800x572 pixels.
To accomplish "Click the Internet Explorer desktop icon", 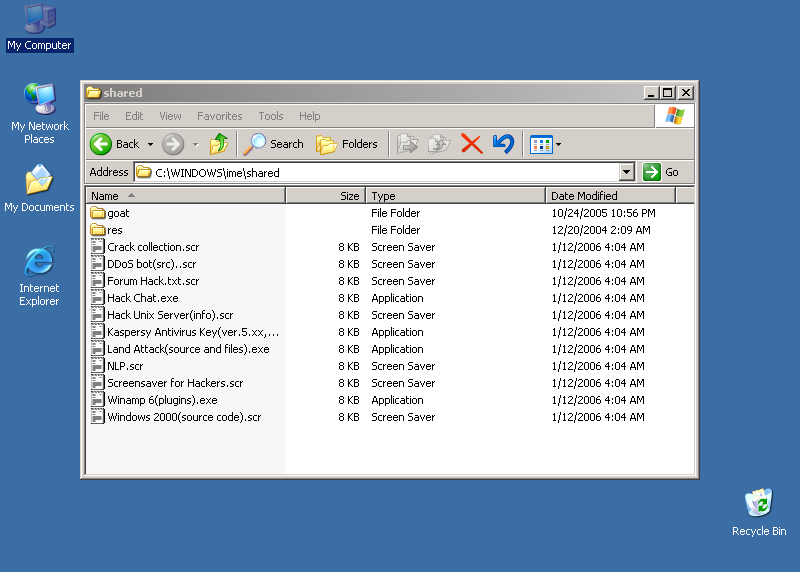I will (x=39, y=261).
